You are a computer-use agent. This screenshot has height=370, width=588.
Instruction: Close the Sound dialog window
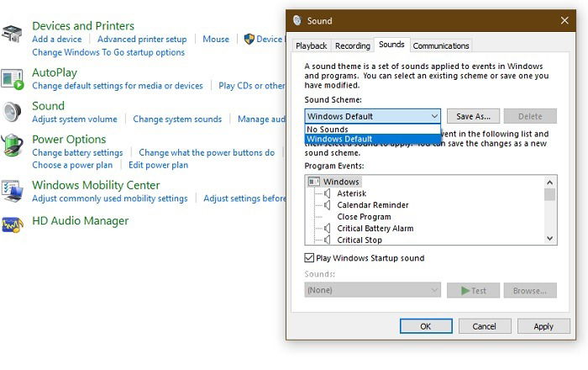(564, 20)
